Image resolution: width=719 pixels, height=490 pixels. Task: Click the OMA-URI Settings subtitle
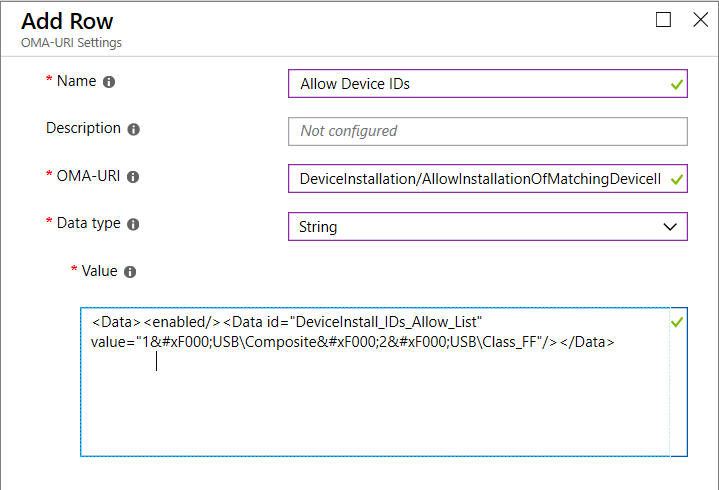(x=71, y=43)
